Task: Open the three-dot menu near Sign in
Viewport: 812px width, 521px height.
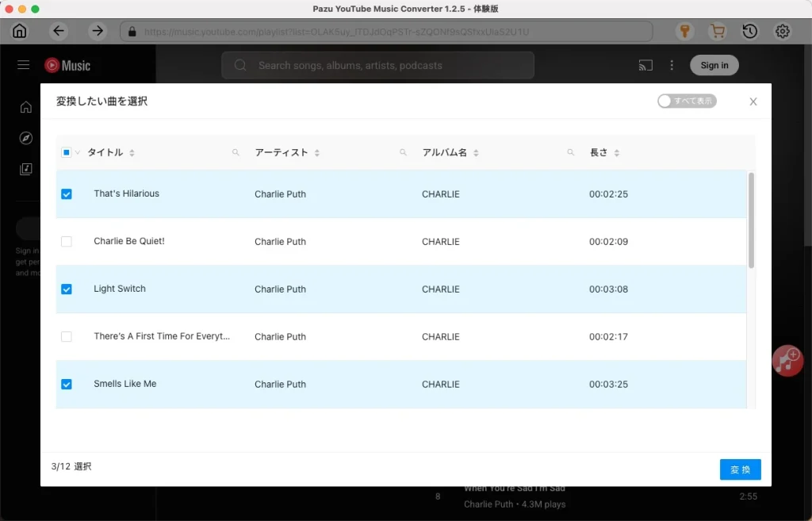Action: 672,66
